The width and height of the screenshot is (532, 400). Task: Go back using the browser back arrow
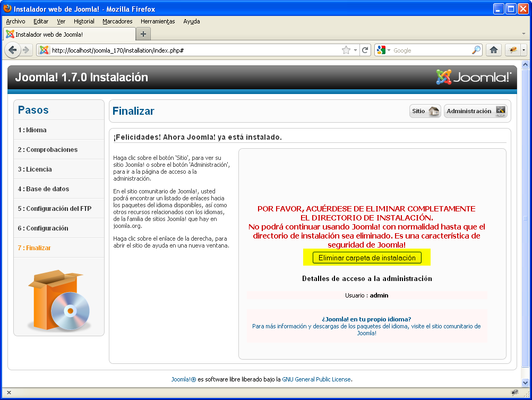pos(12,50)
